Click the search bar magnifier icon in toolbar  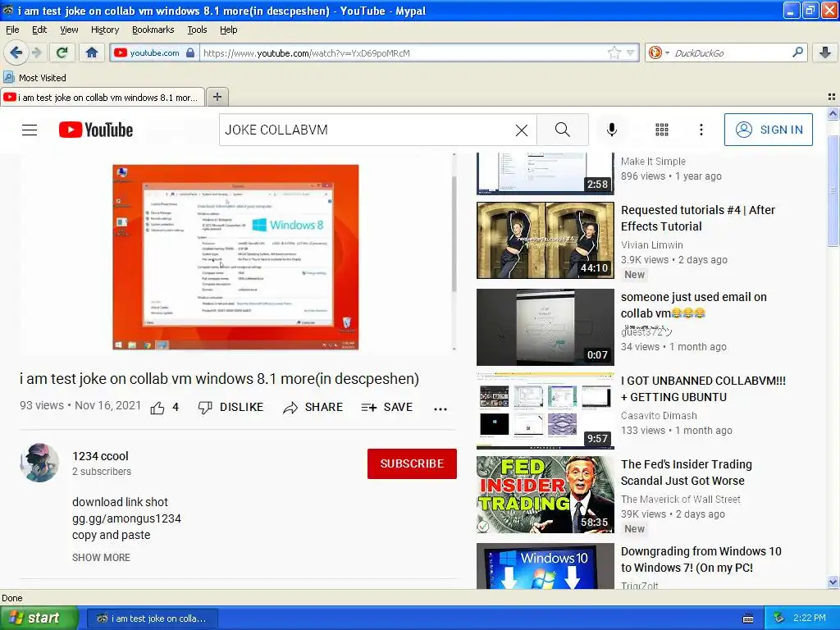[797, 52]
